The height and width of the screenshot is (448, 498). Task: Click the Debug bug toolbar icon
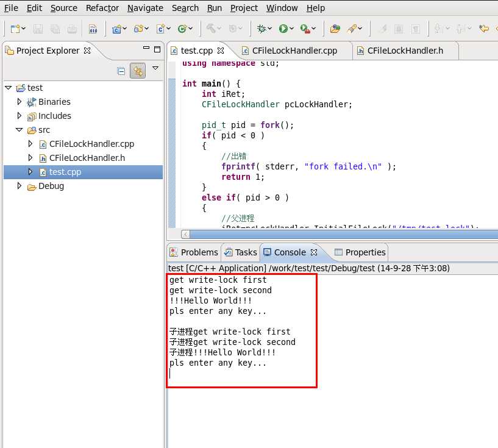click(261, 29)
